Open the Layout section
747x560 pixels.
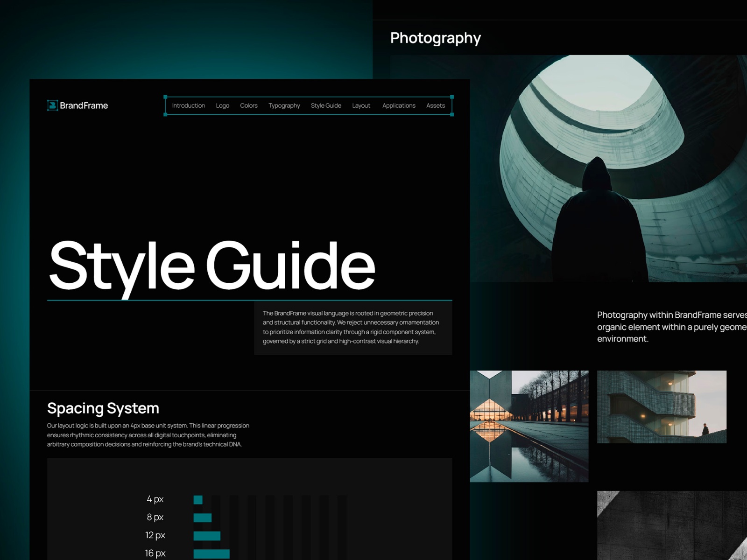361,105
